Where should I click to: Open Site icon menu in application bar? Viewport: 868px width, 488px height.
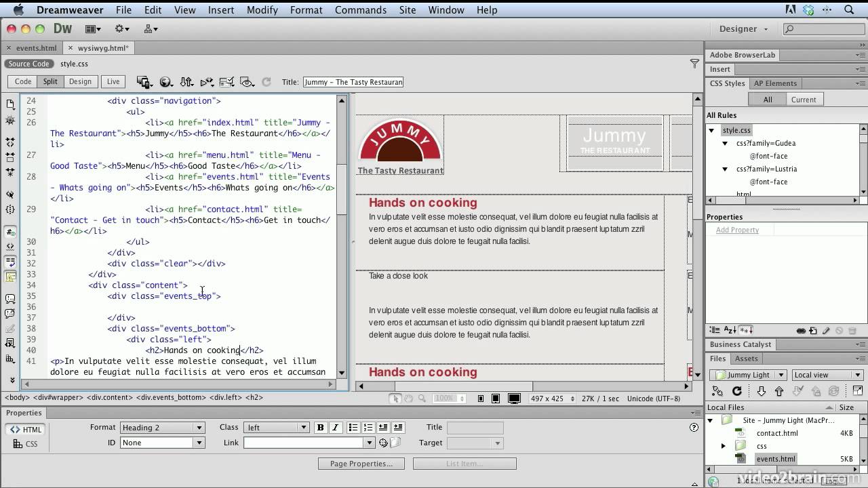pyautogui.click(x=151, y=29)
